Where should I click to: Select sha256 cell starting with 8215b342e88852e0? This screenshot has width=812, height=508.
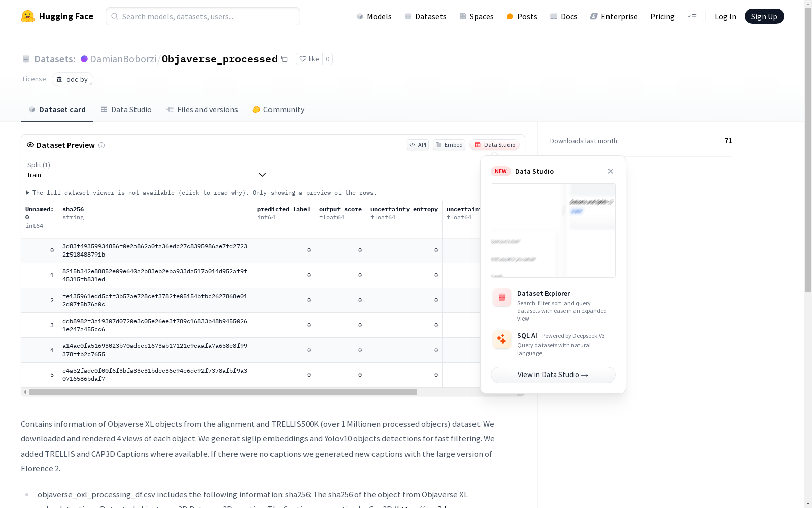[x=155, y=275]
